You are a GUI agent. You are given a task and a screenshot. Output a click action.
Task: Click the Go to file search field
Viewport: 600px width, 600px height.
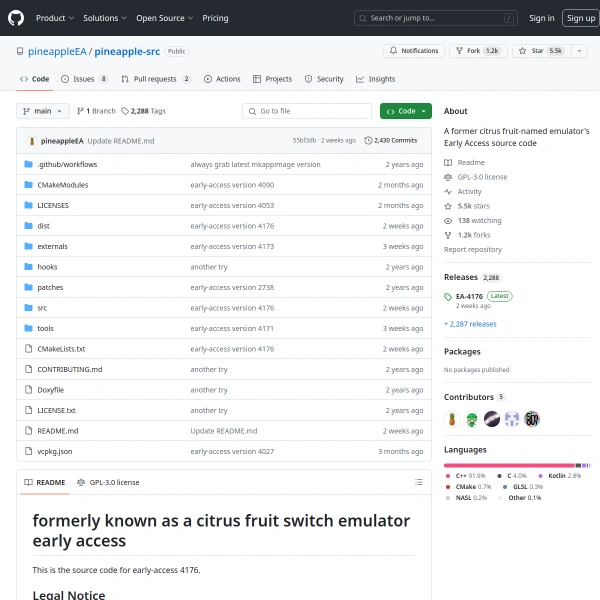307,111
